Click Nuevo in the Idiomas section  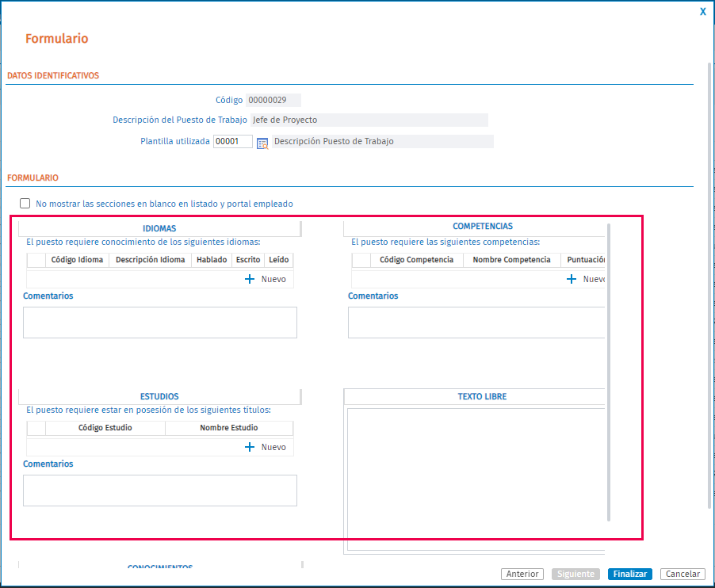click(273, 279)
